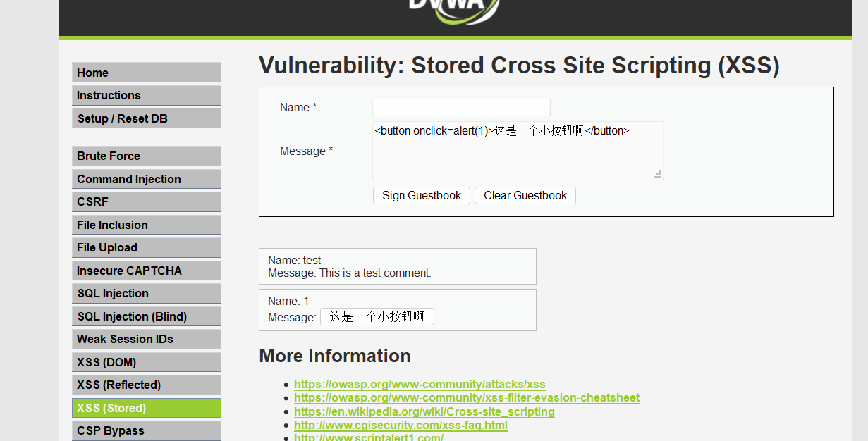Click the DVWA logo in header
This screenshot has height=441, width=868.
(455, 11)
